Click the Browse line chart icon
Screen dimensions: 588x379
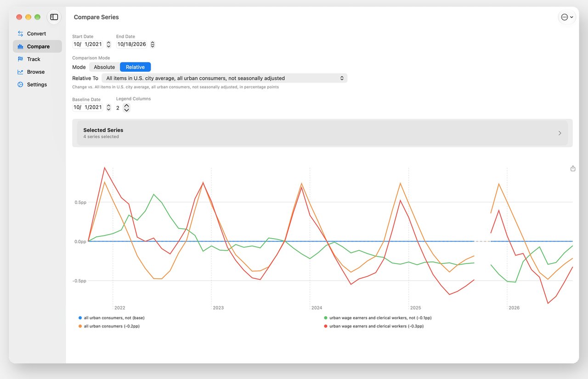20,72
